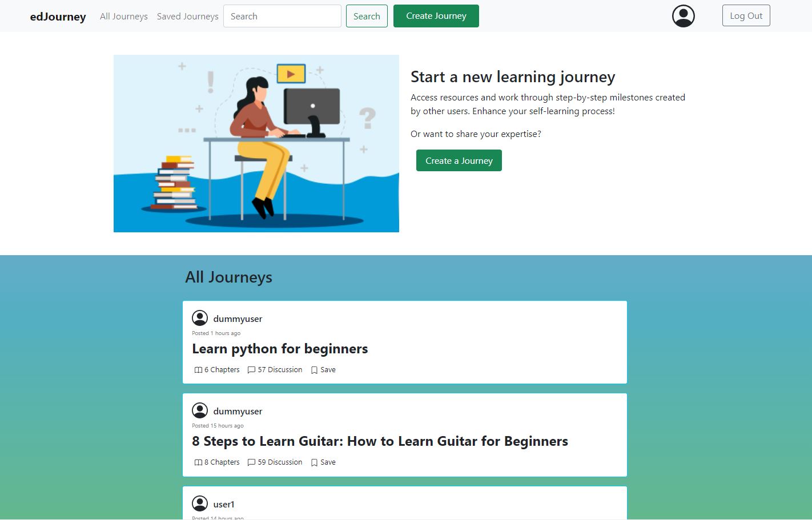Click the hero illustration of woman at computer
The height and width of the screenshot is (520, 812).
point(256,143)
